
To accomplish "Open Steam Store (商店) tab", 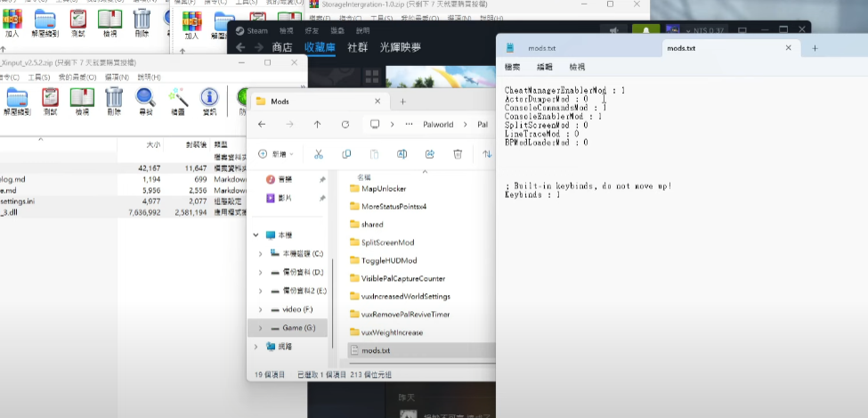I will (x=282, y=47).
